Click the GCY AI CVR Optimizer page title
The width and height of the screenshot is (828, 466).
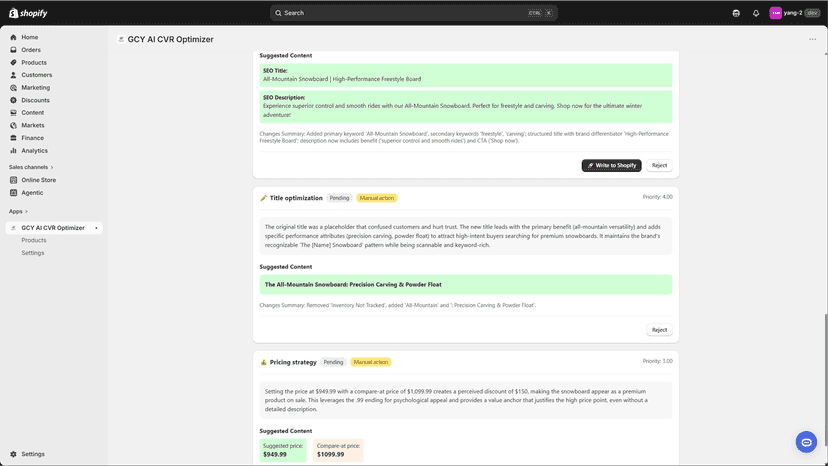point(171,39)
